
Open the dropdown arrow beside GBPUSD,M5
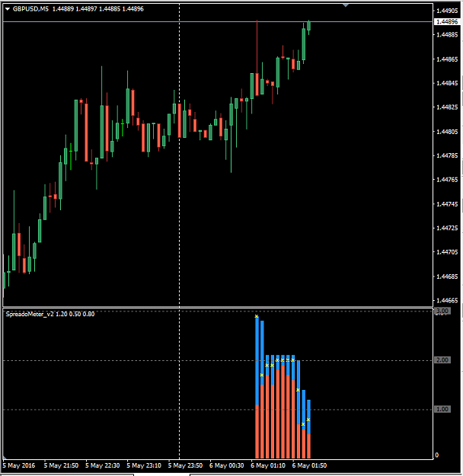8,9
